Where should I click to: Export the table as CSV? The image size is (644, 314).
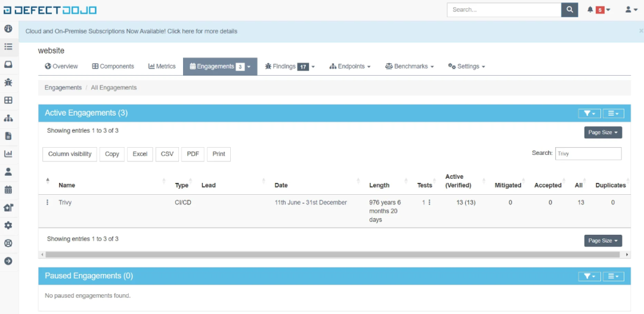[x=167, y=154]
